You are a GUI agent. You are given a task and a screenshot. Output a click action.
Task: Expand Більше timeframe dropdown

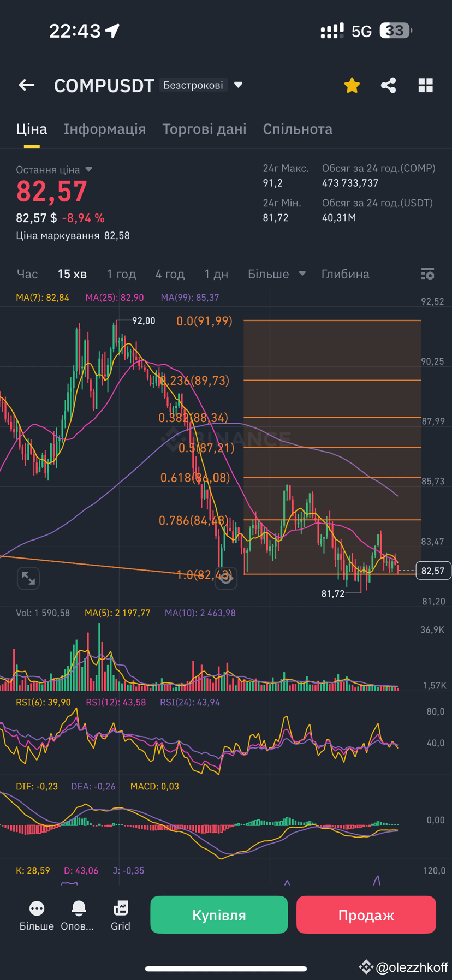coord(302,274)
